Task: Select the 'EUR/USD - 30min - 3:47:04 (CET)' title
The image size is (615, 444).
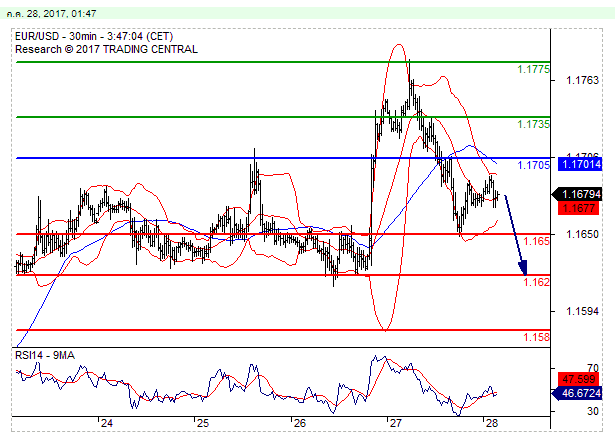Action: click(94, 36)
